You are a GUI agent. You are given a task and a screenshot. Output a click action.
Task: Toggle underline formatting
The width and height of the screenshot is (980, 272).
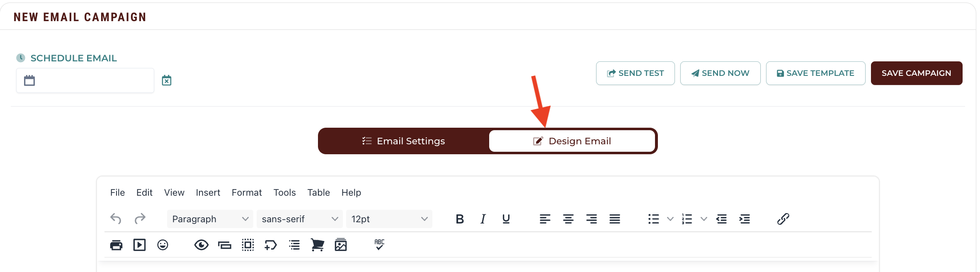point(506,219)
